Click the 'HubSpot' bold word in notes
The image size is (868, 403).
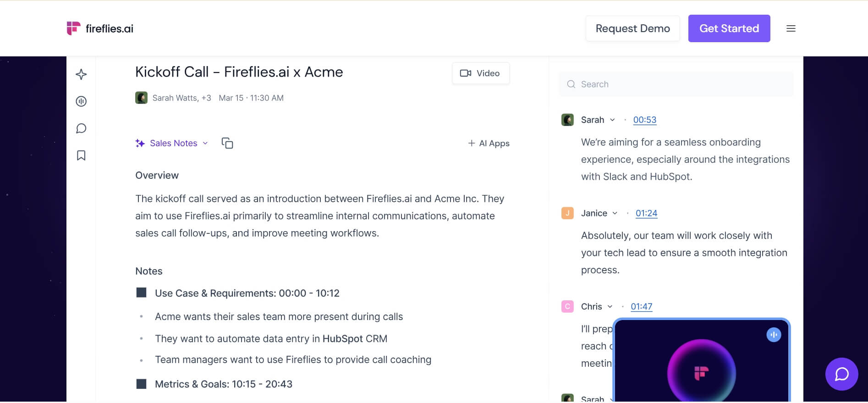coord(343,339)
